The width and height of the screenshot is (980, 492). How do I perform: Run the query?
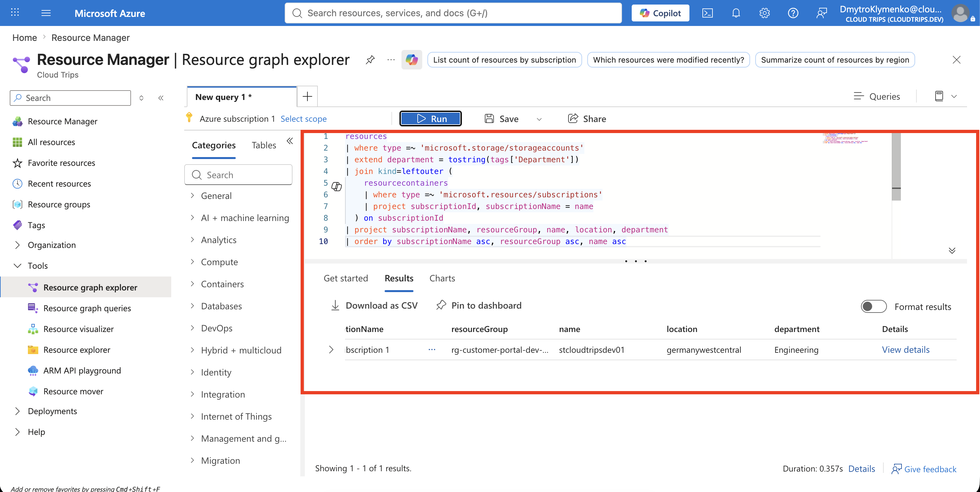[431, 119]
